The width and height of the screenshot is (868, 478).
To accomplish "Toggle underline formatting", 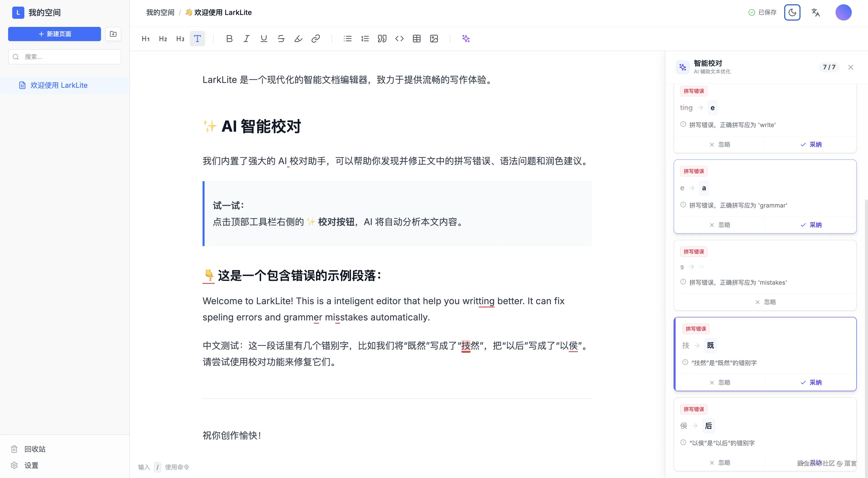I will pyautogui.click(x=263, y=38).
